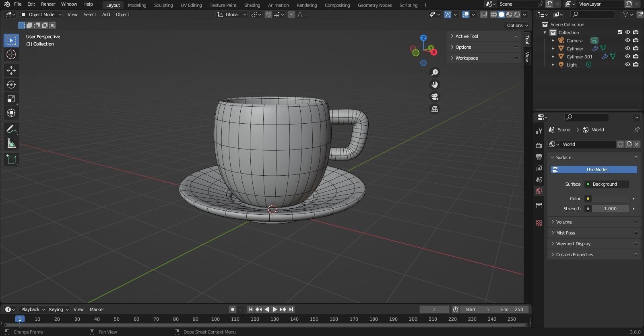Click the pan hand viewport icon
644x336 pixels.
pos(435,85)
